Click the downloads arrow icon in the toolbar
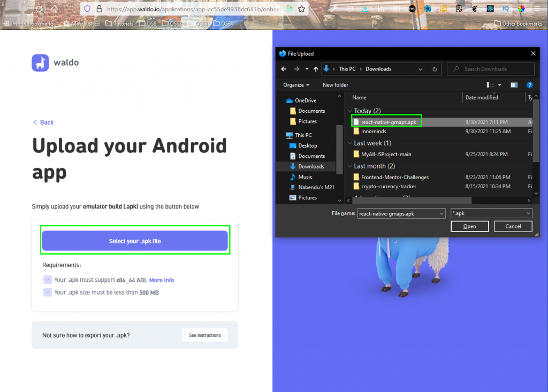 click(x=364, y=9)
